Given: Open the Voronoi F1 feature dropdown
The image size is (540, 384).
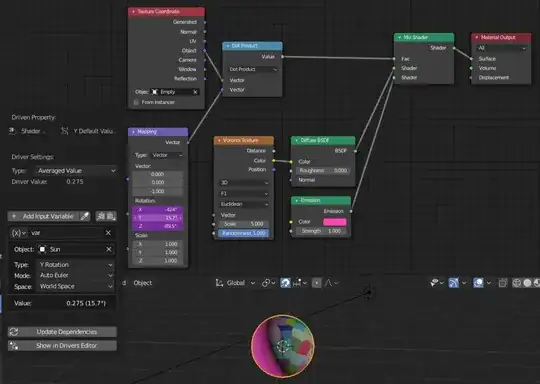Looking at the screenshot, I should [x=244, y=194].
